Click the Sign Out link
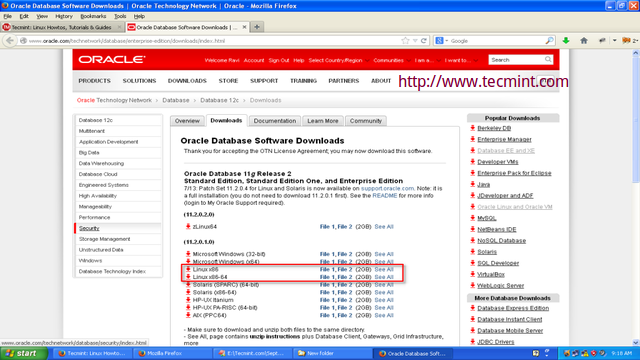 (279, 60)
